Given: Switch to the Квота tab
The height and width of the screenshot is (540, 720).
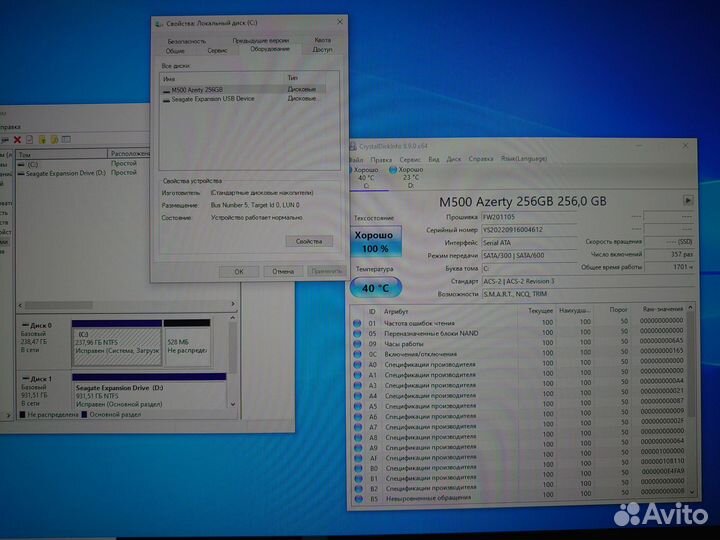Looking at the screenshot, I should pos(323,40).
